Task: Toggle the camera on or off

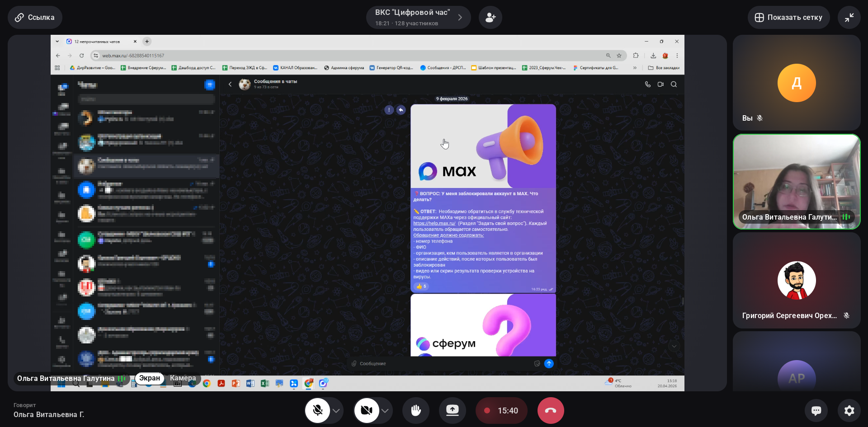Action: point(367,410)
